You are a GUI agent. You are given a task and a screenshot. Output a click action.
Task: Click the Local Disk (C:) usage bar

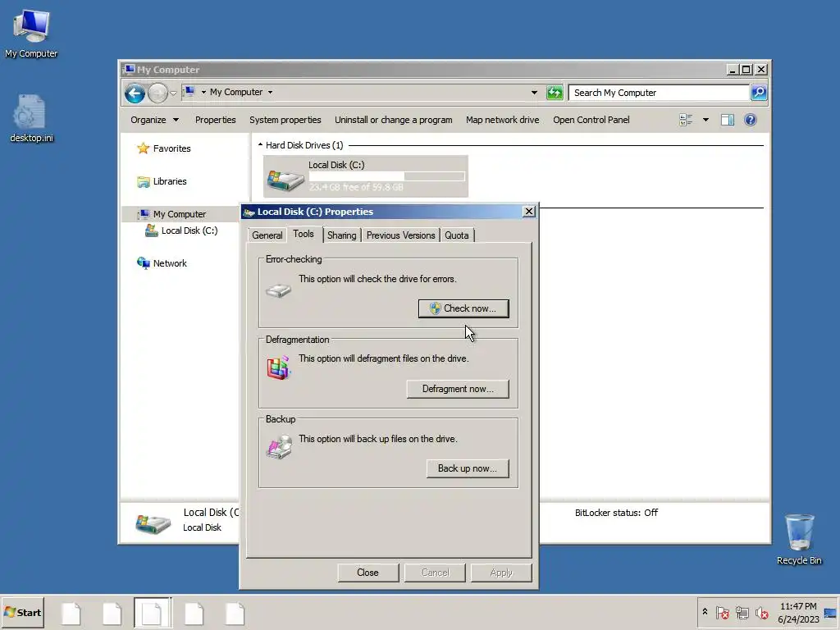[387, 176]
